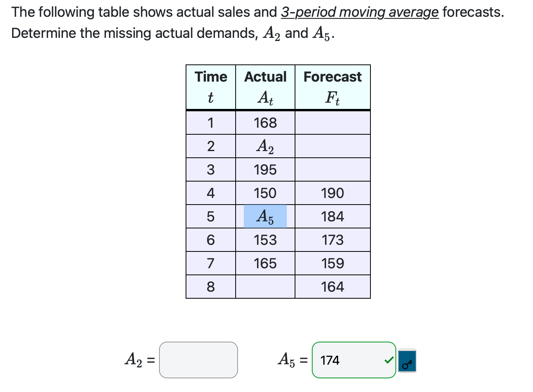Click the forecast value 184 cell
The image size is (533, 392).
point(333,216)
